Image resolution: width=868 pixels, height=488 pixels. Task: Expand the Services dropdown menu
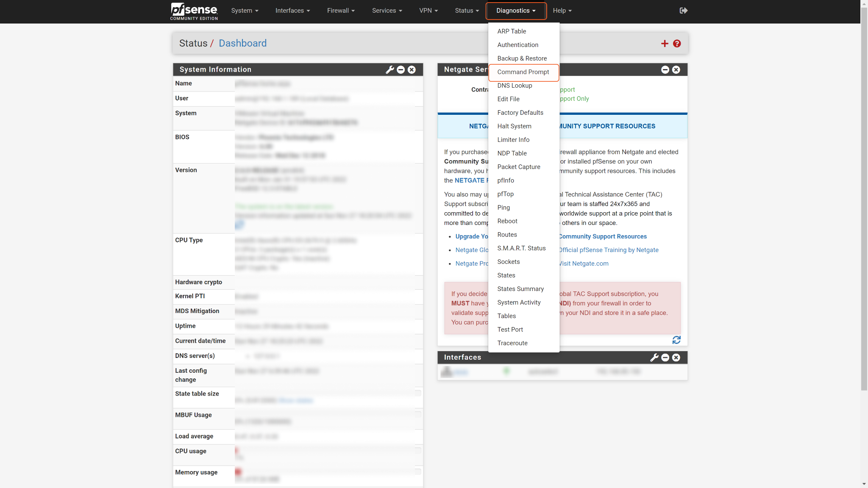[x=387, y=11]
